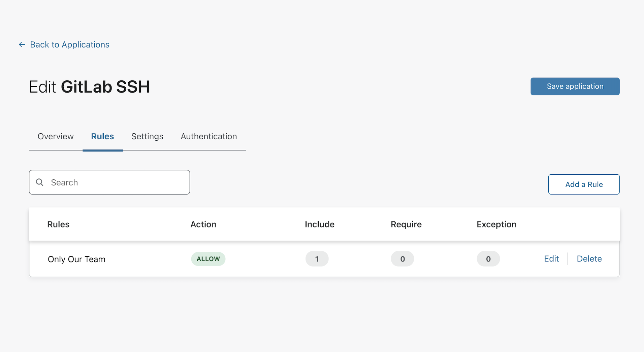Image resolution: width=644 pixels, height=352 pixels.
Task: Click the ALLOW action badge
Action: coord(208,259)
